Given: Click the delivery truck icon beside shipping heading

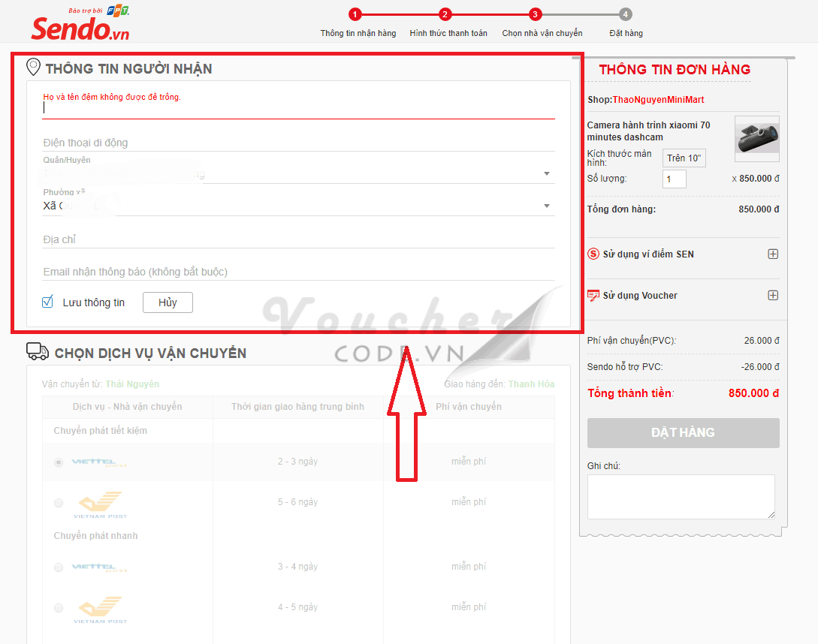Looking at the screenshot, I should click(x=38, y=352).
